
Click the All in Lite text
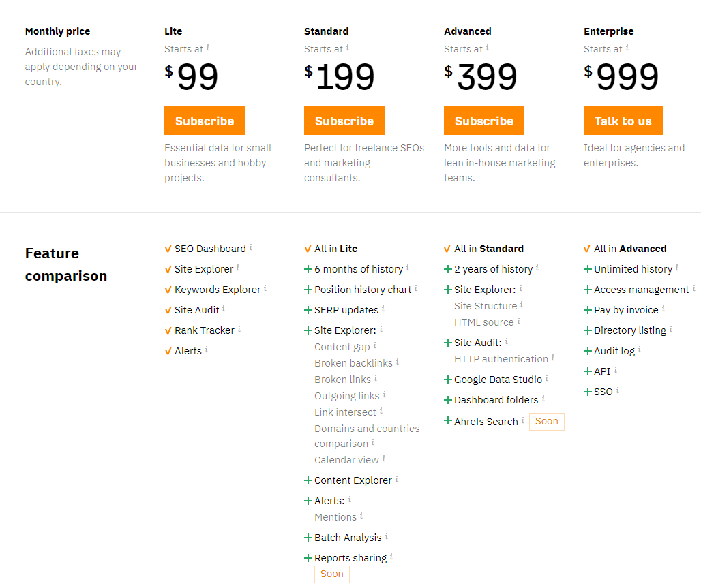pos(335,249)
